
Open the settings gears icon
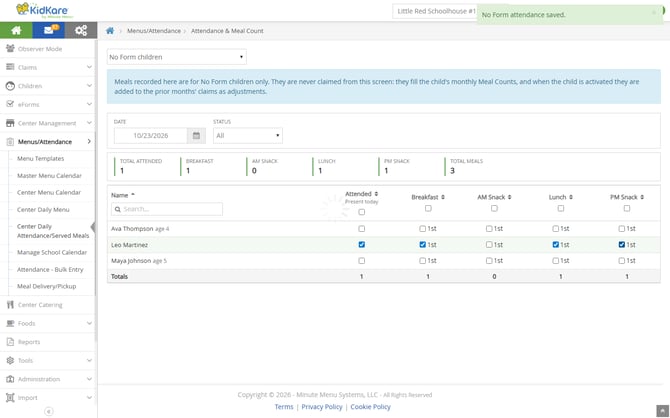pyautogui.click(x=81, y=30)
